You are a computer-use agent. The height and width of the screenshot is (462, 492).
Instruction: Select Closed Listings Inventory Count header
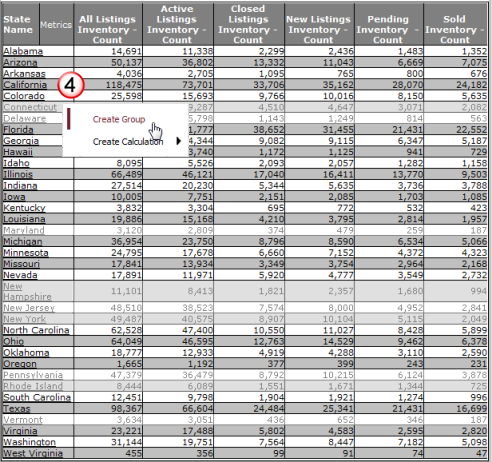click(x=248, y=24)
